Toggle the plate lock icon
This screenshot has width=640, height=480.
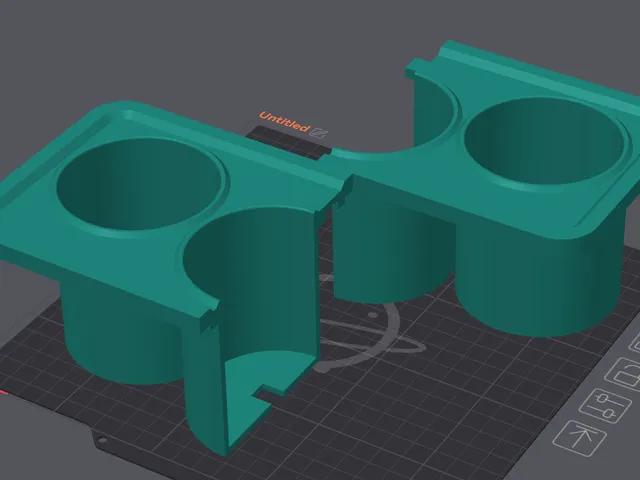point(624,375)
